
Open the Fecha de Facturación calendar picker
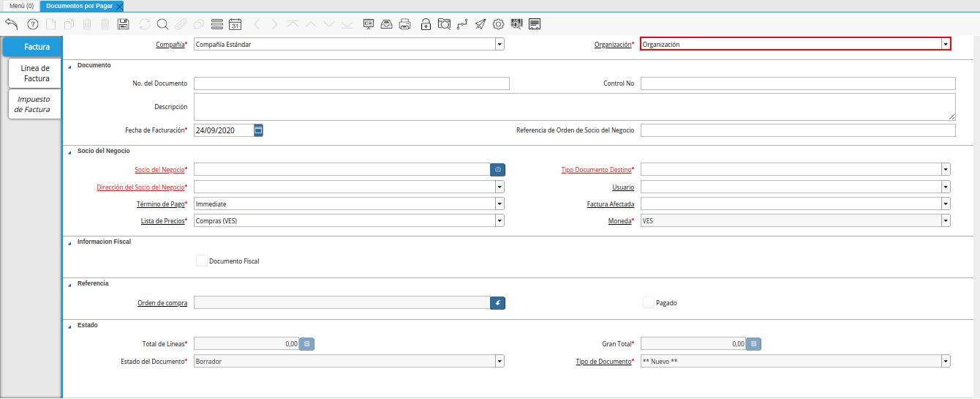tap(258, 130)
